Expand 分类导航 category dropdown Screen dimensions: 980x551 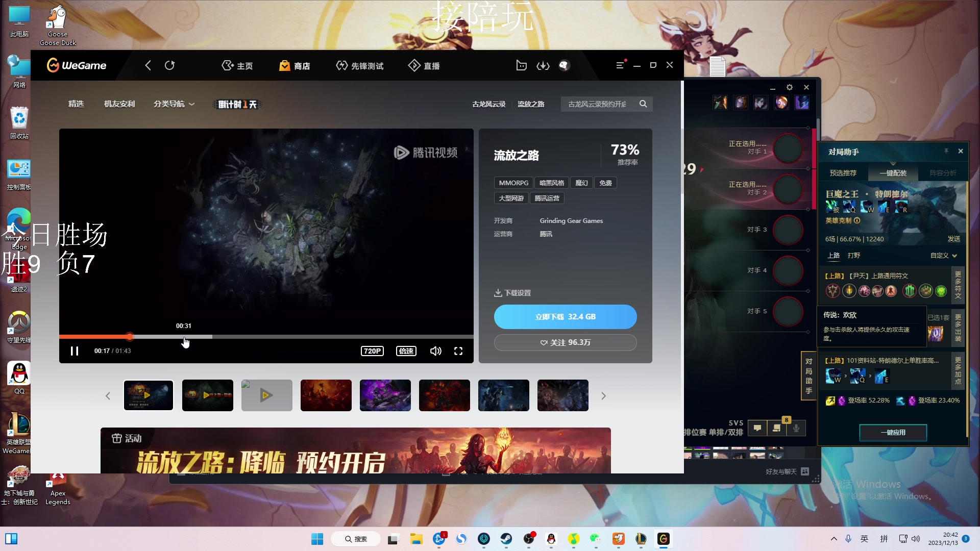pos(174,104)
